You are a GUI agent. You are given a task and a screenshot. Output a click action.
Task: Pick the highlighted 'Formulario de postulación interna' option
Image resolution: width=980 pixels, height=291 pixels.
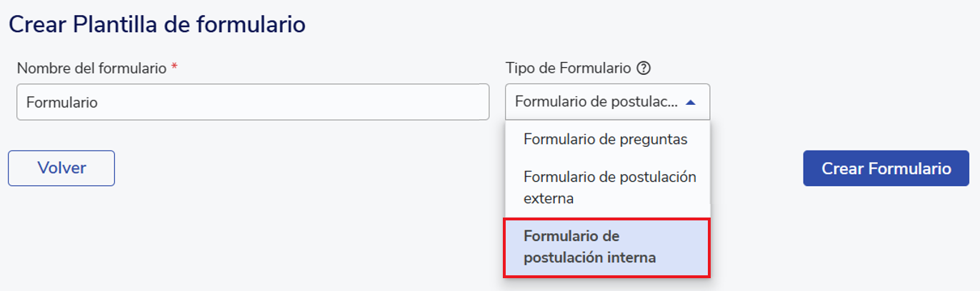[x=607, y=247]
